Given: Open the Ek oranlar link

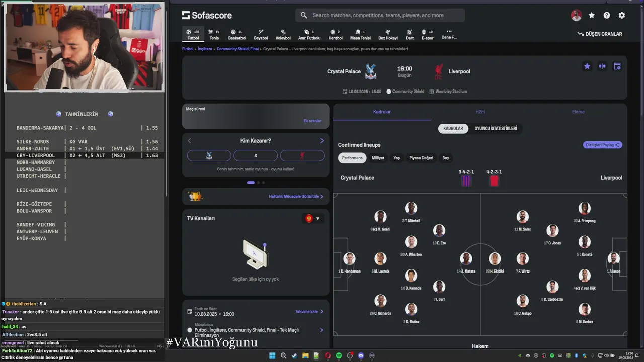Looking at the screenshot, I should tap(312, 121).
